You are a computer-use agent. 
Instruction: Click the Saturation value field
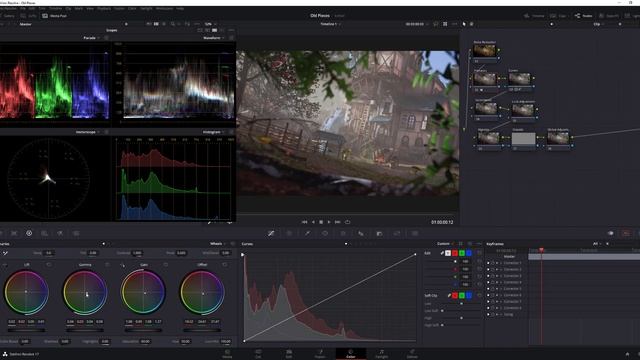(145, 341)
